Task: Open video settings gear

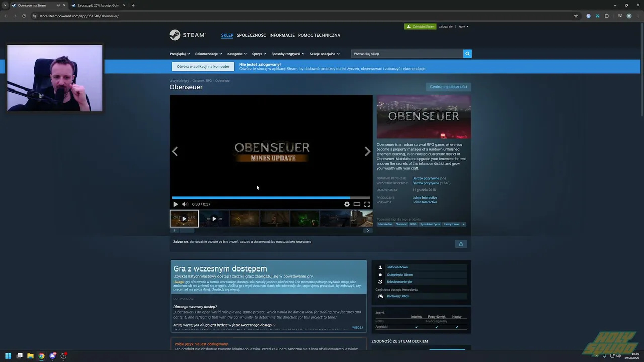Action: click(x=347, y=204)
